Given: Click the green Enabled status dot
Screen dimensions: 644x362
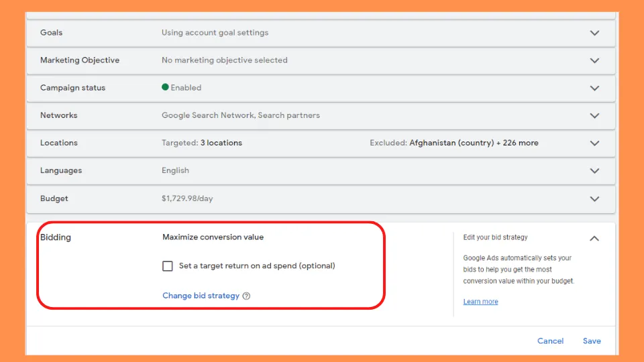Looking at the screenshot, I should pos(165,87).
